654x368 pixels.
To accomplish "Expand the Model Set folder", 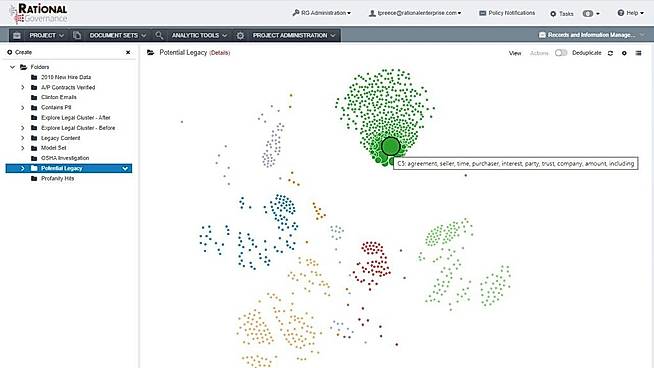I will point(23,148).
